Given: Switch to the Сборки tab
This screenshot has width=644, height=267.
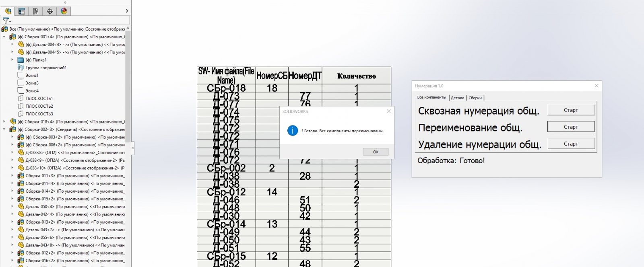Looking at the screenshot, I should (475, 98).
